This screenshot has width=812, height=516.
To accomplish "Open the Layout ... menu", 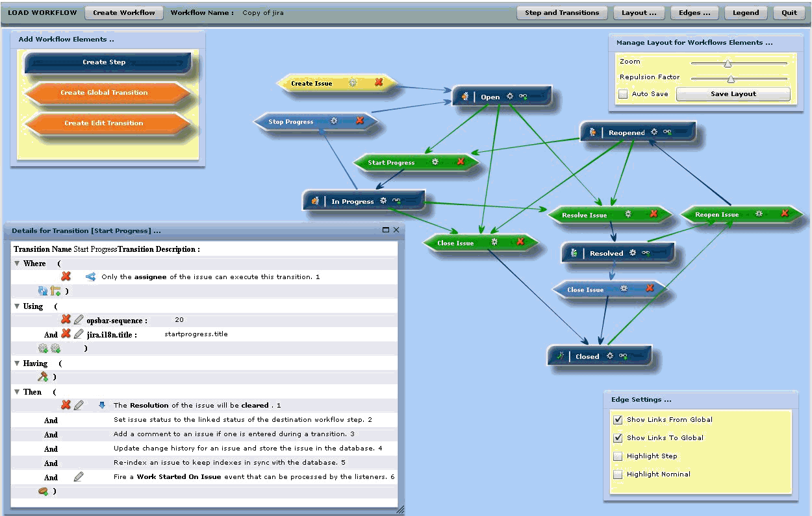I will click(x=639, y=12).
